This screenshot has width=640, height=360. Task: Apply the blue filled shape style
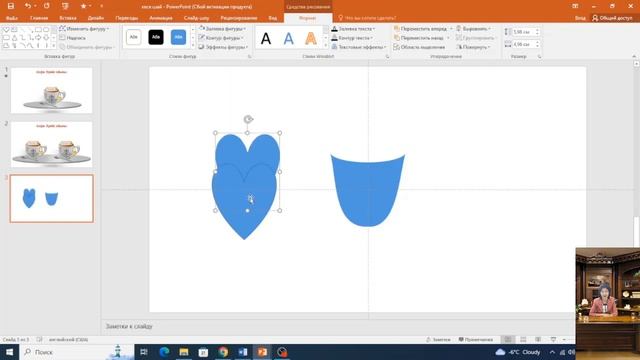click(x=178, y=37)
